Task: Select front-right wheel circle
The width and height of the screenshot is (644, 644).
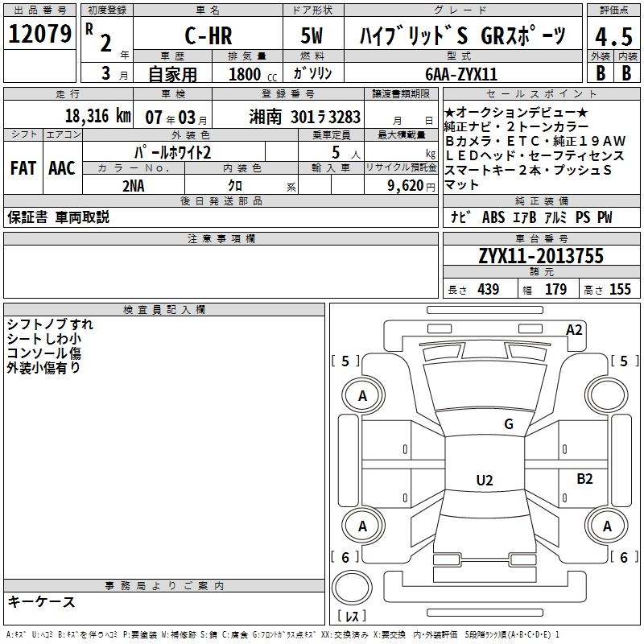Action: click(x=607, y=396)
